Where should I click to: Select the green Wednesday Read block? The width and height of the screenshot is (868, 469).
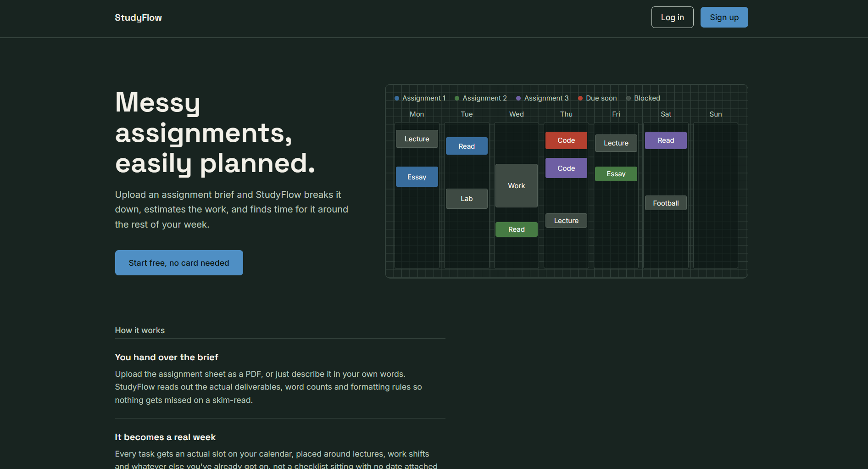516,229
